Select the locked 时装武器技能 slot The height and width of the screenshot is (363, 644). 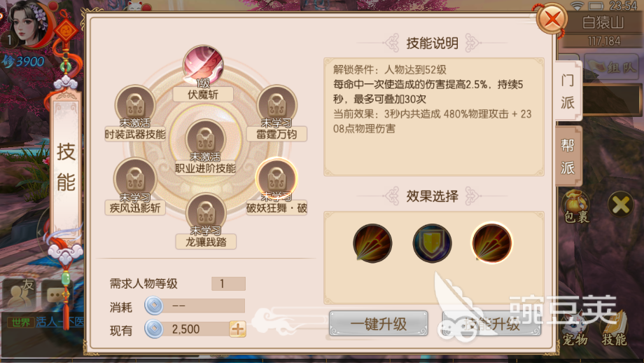(134, 105)
